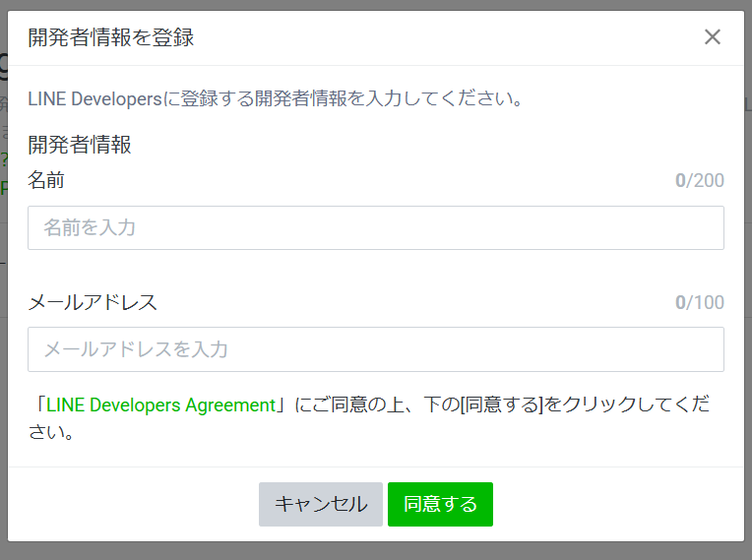Click the 0/200 name character counter
This screenshot has width=752, height=560.
[699, 180]
